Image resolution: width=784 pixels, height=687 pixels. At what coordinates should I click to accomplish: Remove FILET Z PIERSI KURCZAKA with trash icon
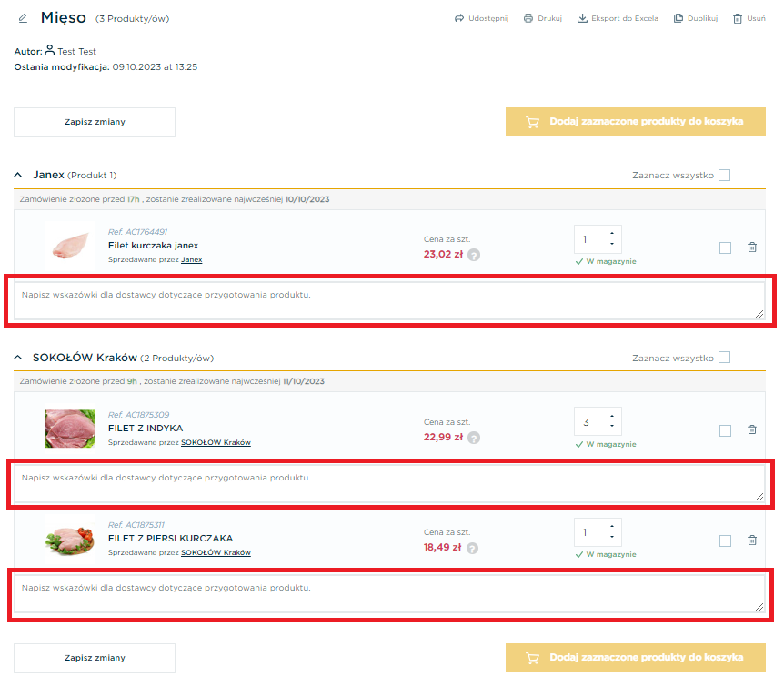[752, 541]
